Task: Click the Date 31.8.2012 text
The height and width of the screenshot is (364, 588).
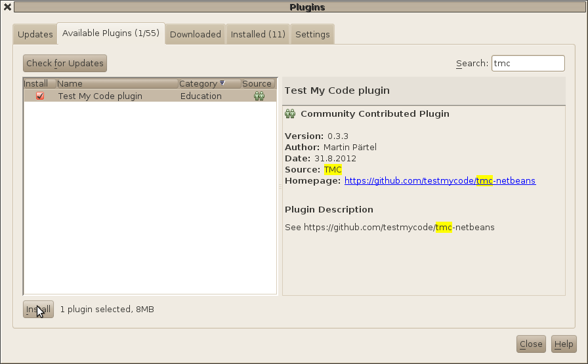Action: coord(320,159)
